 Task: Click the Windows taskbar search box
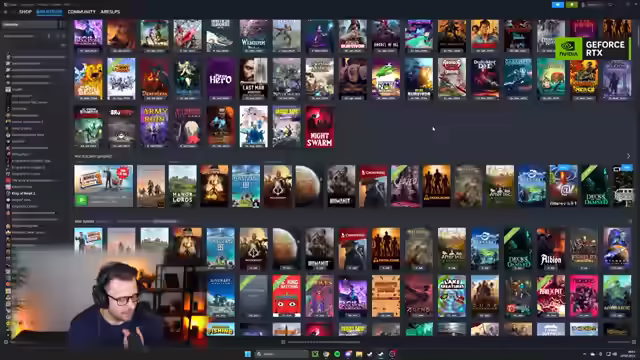click(x=282, y=354)
